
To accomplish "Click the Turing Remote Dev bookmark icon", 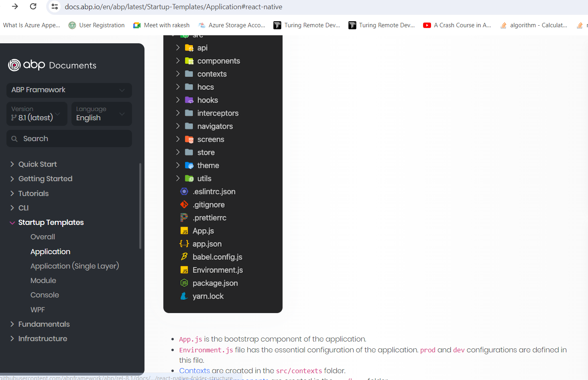I will click(x=277, y=25).
